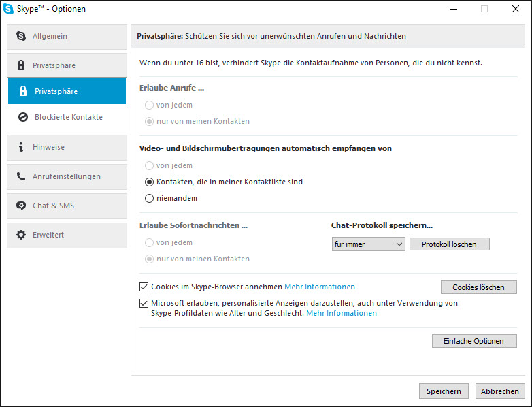532x407 pixels.
Task: Click the 'Chat-Protokoll speichern...' heading
Action: [382, 225]
